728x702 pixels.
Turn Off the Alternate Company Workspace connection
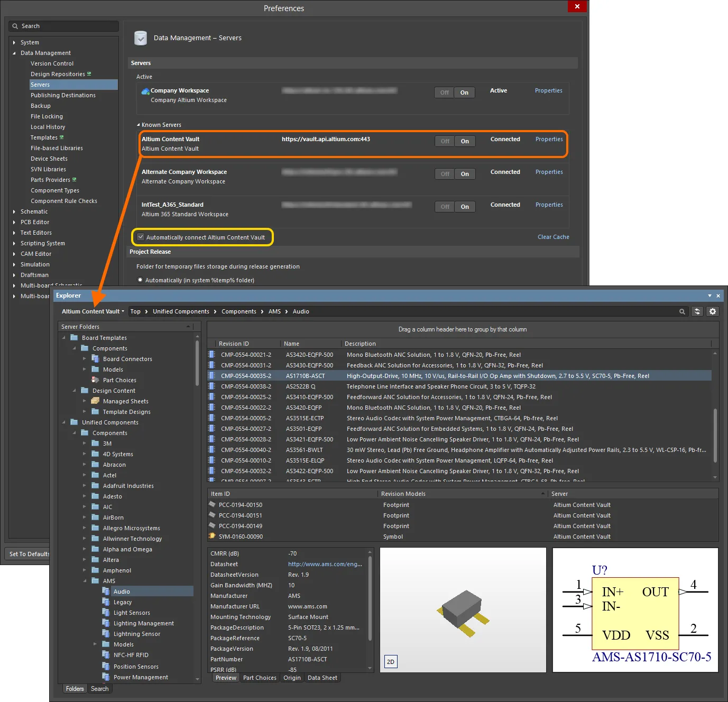[445, 174]
